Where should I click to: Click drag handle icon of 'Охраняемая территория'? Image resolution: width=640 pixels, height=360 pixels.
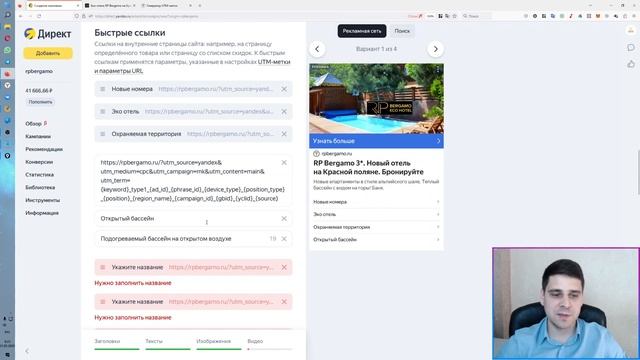tap(103, 134)
